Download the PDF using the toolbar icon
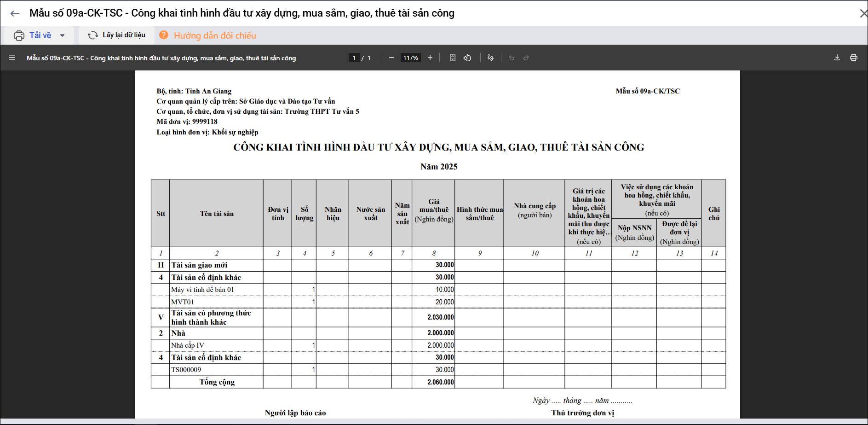This screenshot has height=425, width=868. click(837, 58)
